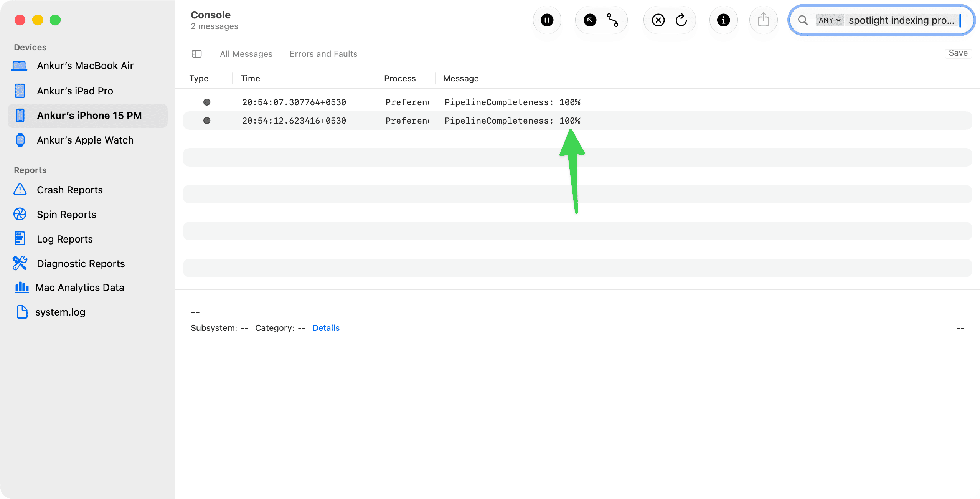
Task: Sort by the Message column header
Action: pos(461,79)
